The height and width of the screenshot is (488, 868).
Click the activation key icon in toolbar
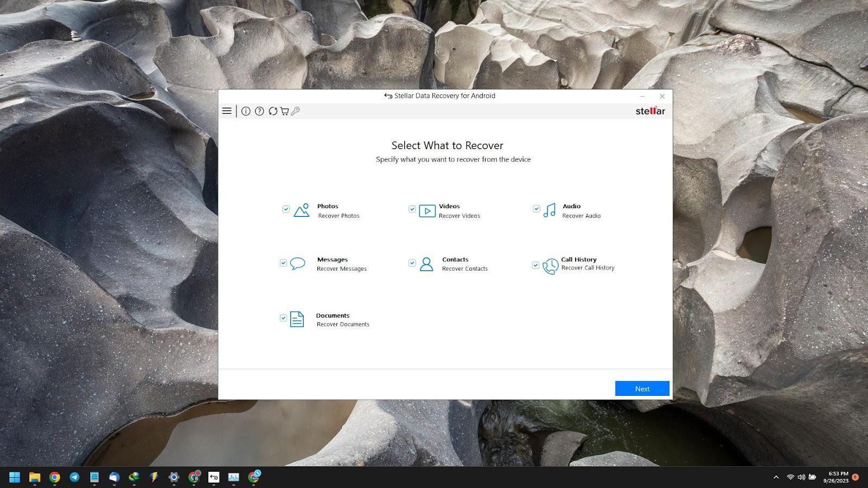pos(295,111)
